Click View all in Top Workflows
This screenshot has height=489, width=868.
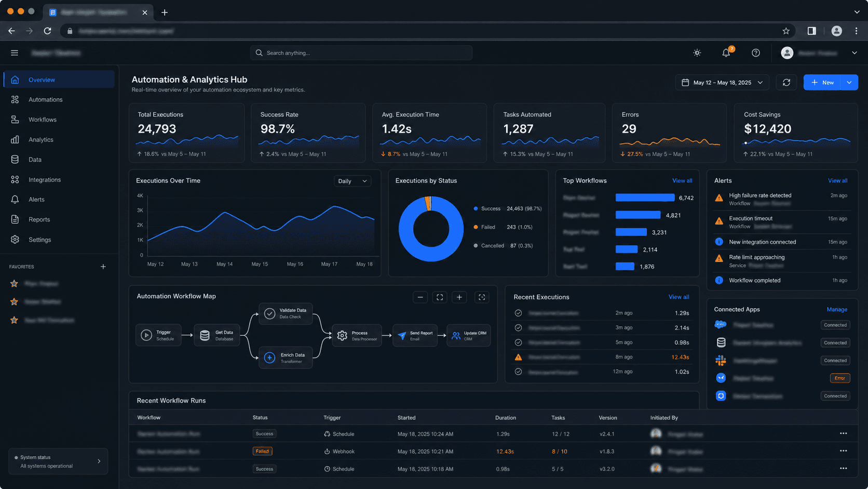pyautogui.click(x=682, y=181)
